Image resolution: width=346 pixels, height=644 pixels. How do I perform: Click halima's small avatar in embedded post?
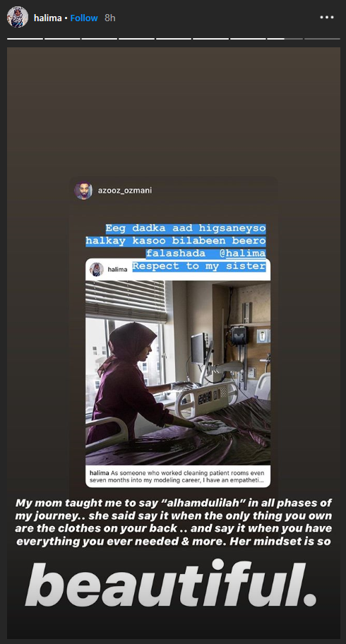[x=97, y=270]
